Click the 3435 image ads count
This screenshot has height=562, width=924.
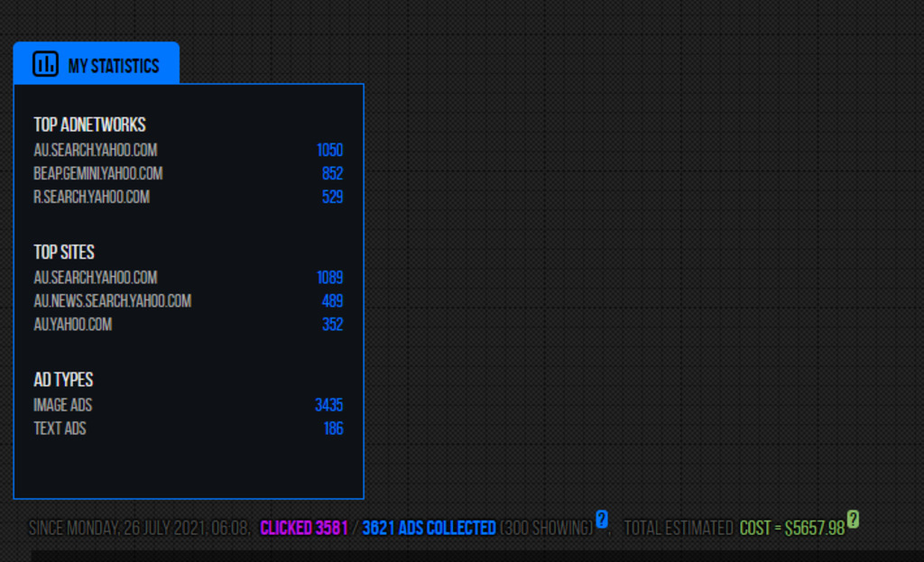tap(328, 406)
